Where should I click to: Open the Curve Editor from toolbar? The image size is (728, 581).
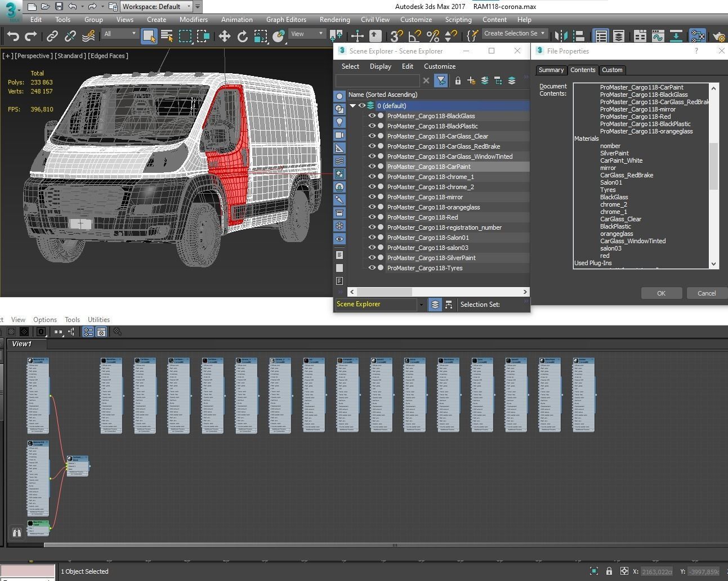coord(658,36)
